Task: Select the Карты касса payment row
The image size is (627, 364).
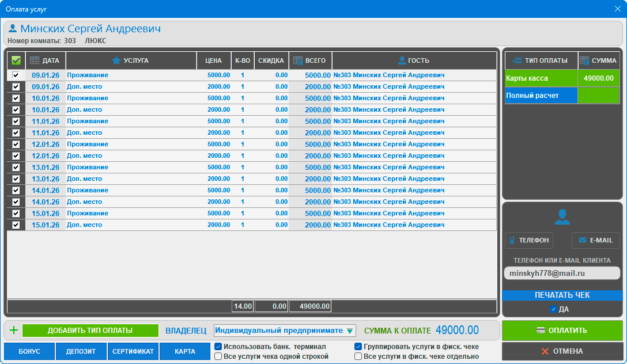Action: tap(562, 78)
